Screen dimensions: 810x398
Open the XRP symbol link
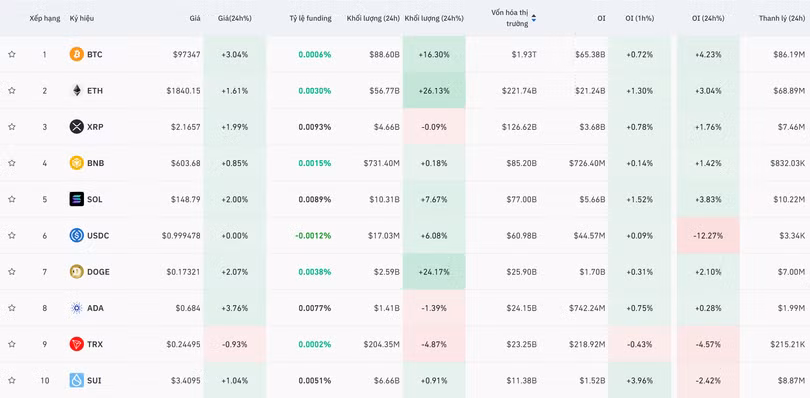point(95,127)
